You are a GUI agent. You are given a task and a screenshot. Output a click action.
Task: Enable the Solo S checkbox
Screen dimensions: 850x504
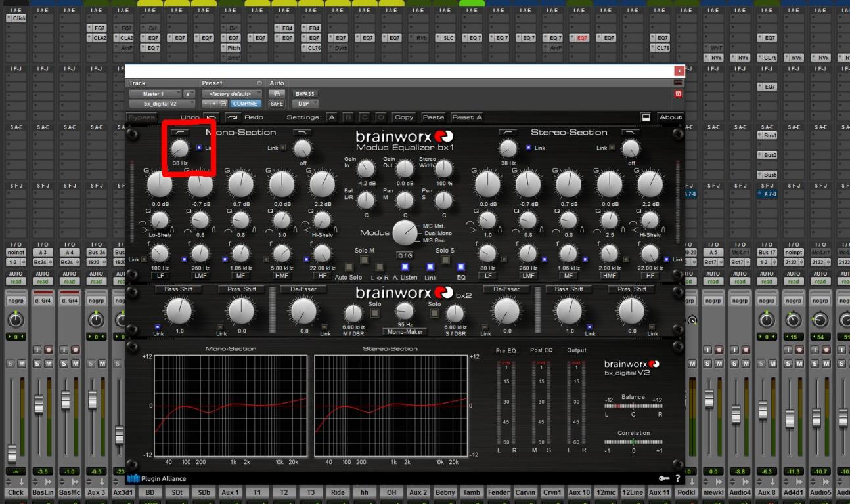pyautogui.click(x=445, y=260)
